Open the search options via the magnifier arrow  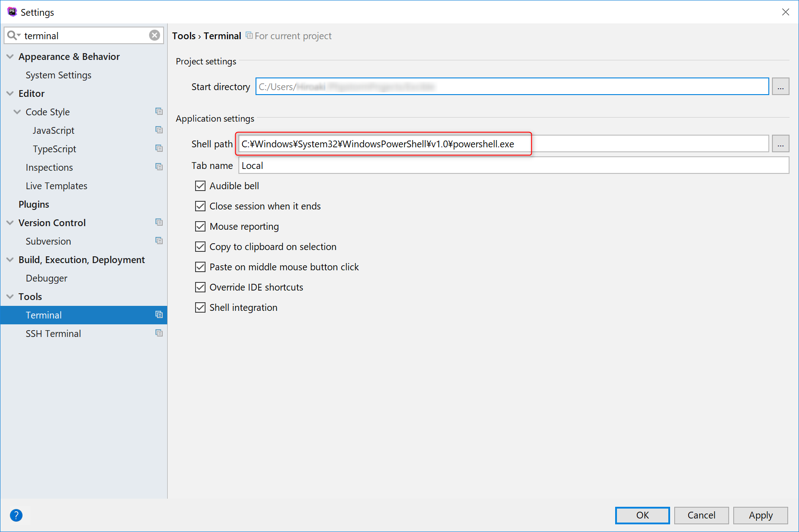click(14, 35)
